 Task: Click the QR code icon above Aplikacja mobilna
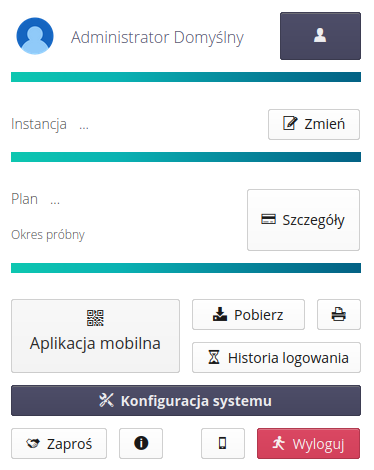tap(95, 318)
